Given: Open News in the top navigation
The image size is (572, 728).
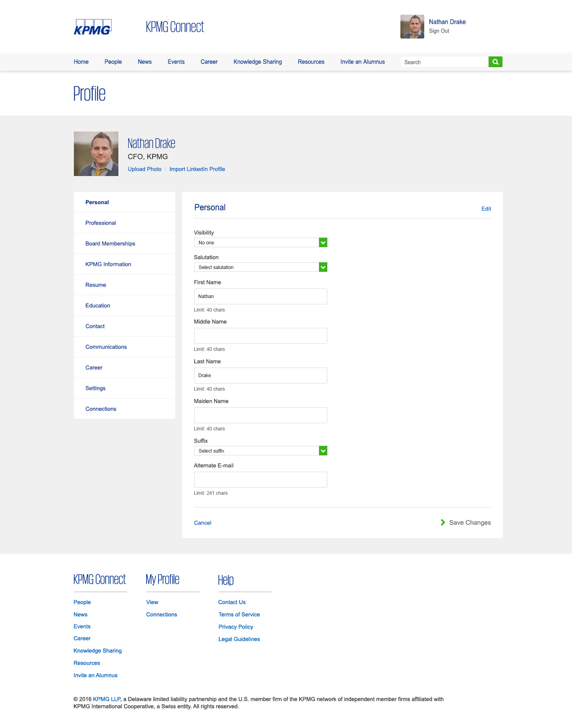Looking at the screenshot, I should (145, 62).
